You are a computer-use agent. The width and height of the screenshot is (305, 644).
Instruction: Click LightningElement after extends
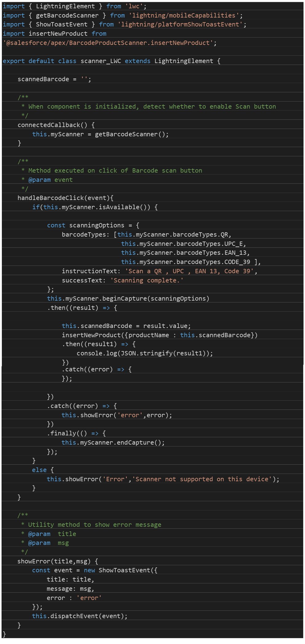[x=184, y=61]
